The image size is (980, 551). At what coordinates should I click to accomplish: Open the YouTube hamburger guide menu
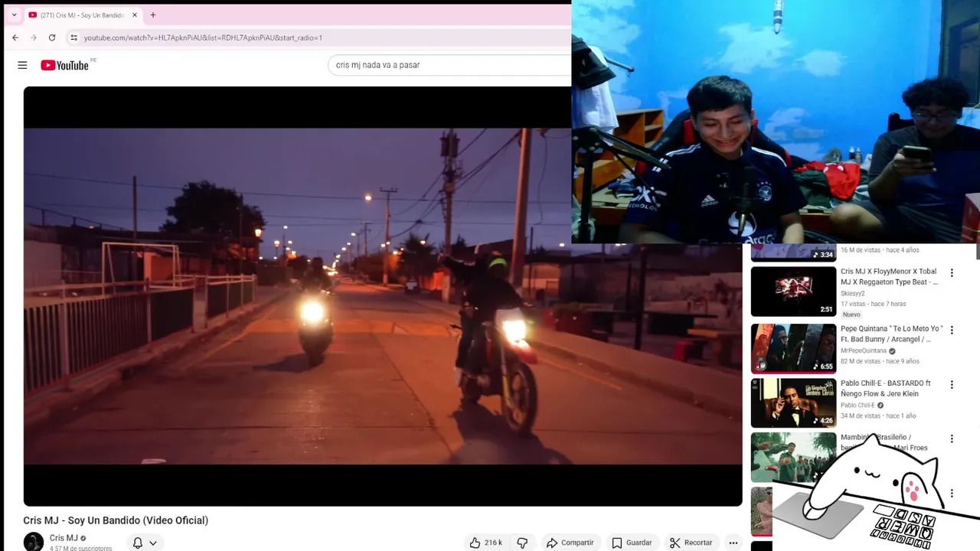pyautogui.click(x=22, y=65)
